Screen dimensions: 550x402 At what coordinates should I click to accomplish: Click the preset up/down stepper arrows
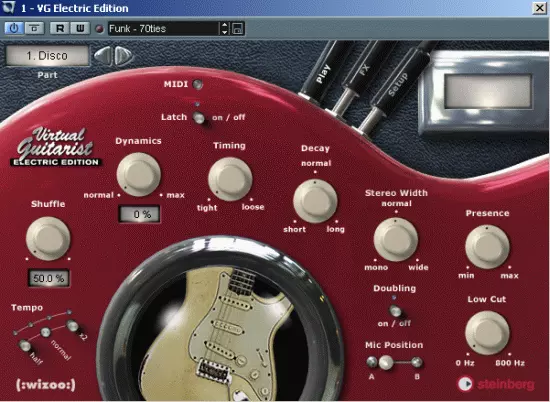point(224,28)
